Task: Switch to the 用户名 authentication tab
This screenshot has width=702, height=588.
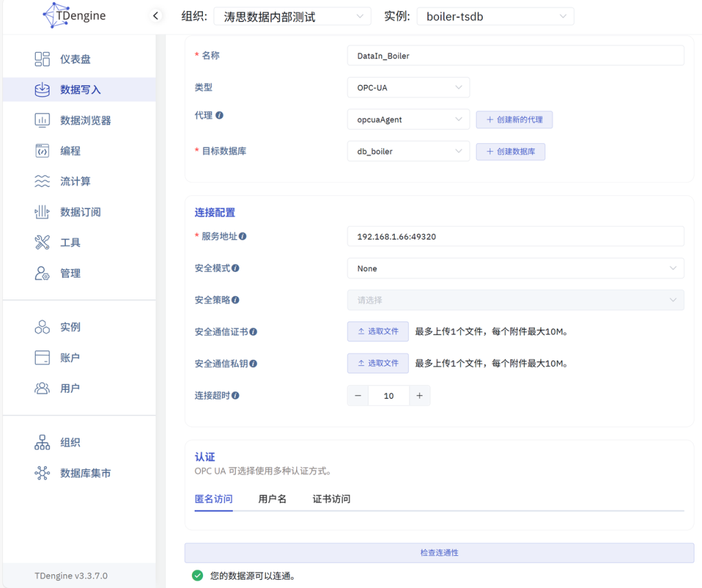Action: pos(273,499)
